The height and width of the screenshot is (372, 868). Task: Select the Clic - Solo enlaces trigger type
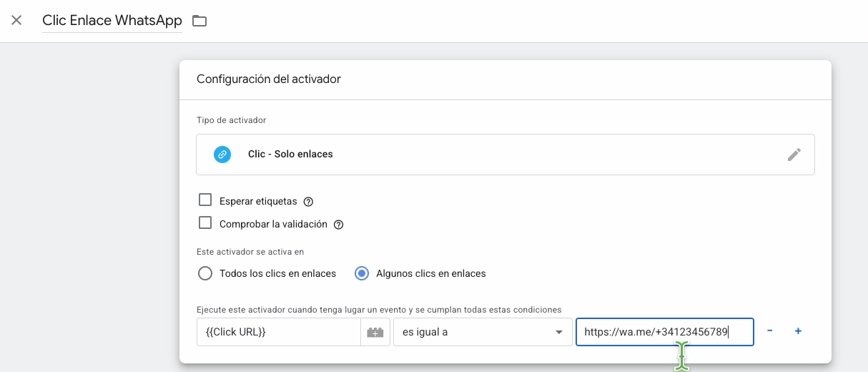505,155
